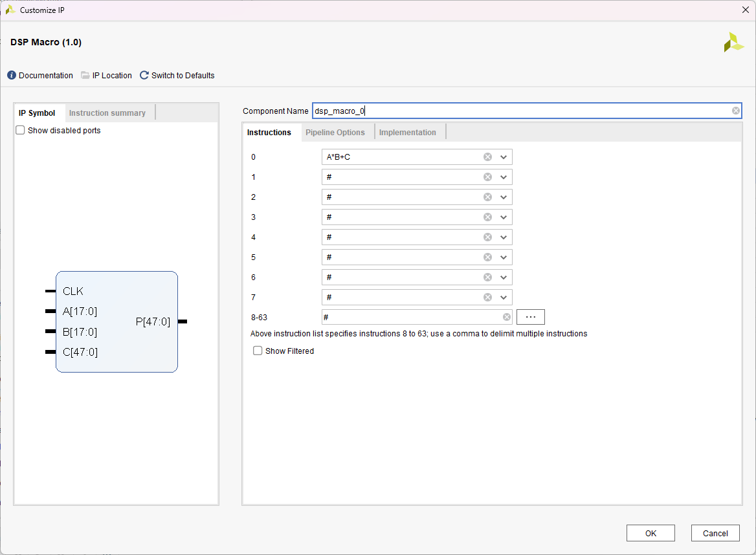Click the Switch to Defaults refresh icon
This screenshot has width=756, height=555.
coord(144,76)
